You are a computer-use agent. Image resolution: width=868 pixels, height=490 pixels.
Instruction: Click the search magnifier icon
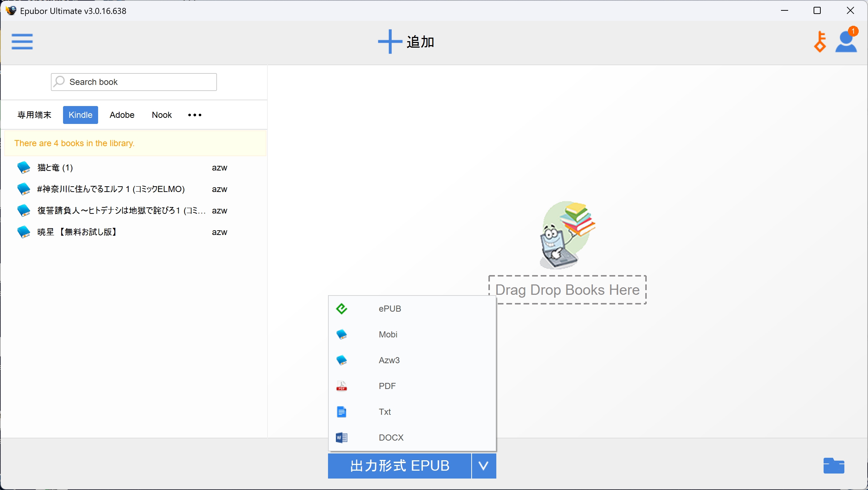(x=59, y=82)
